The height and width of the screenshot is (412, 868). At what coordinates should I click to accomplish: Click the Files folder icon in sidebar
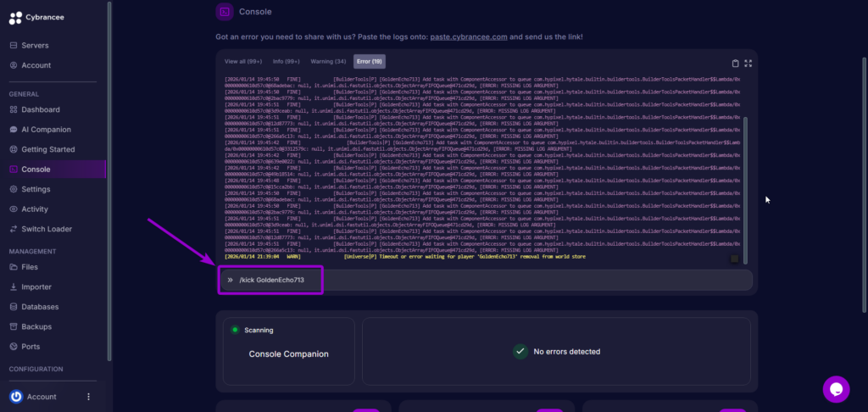(x=13, y=267)
